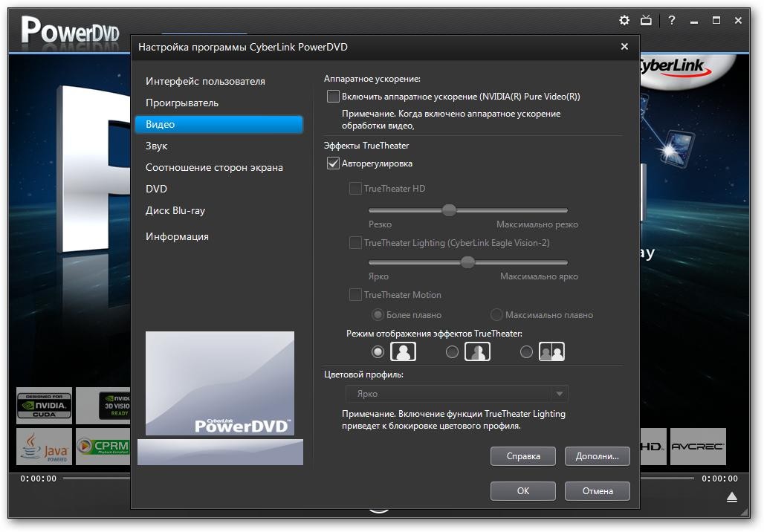Select split-screen TrueTheater display mode icon
This screenshot has height=532, width=764.
coord(477,351)
